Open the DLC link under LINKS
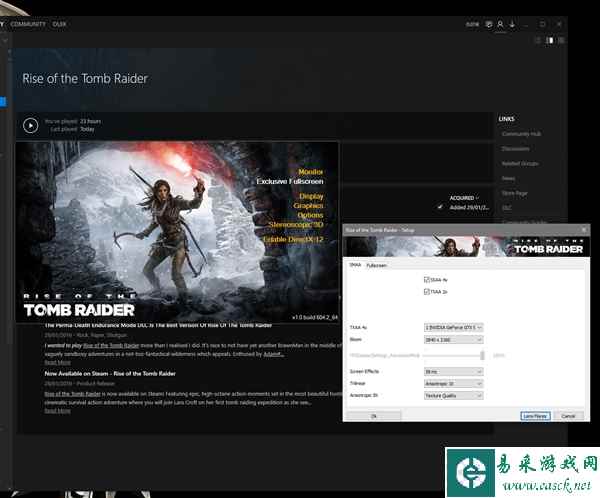This screenshot has height=498, width=600. (x=507, y=208)
